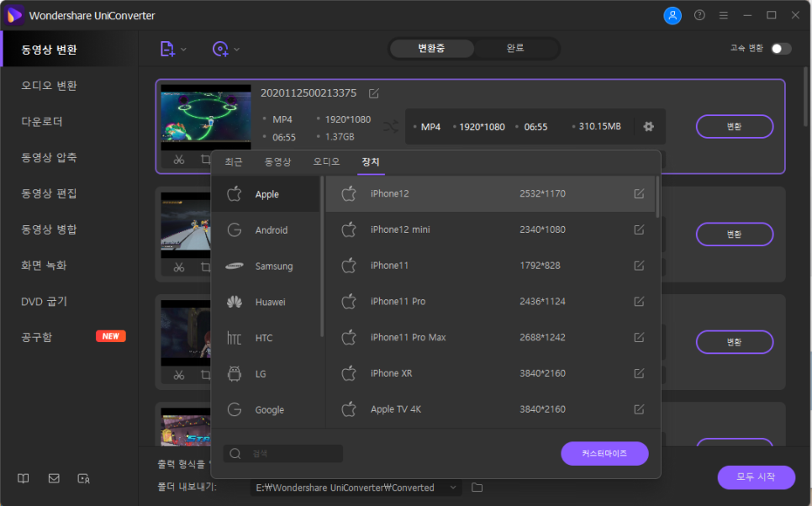Screen dimensions: 812x506
Task: Click the scissors trim icon on third video
Action: (x=179, y=375)
